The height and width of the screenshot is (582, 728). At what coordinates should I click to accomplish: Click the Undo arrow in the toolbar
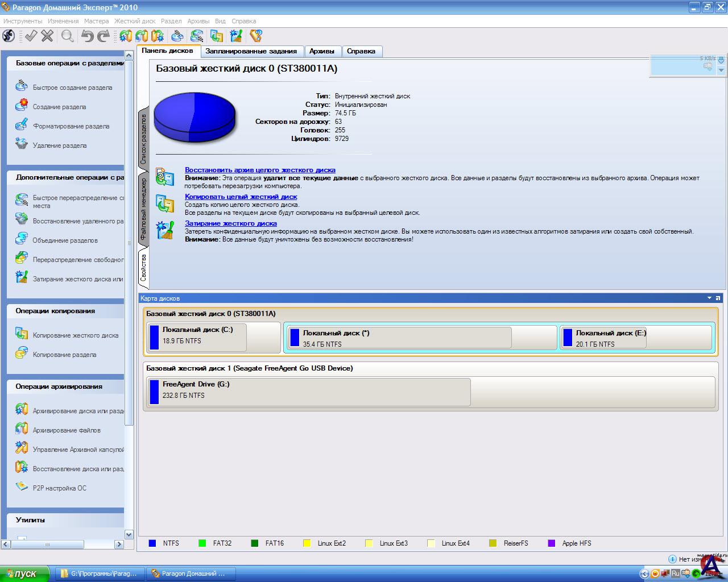pyautogui.click(x=87, y=36)
